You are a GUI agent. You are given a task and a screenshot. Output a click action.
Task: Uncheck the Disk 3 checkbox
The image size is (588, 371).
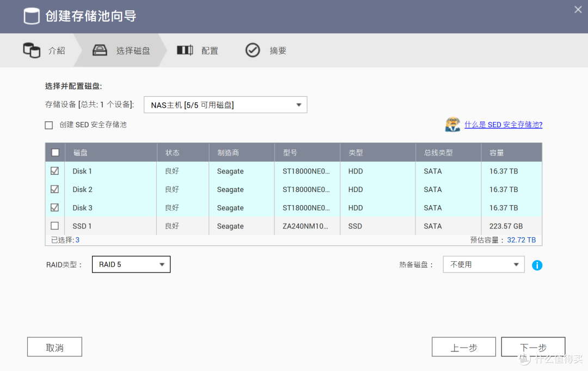(55, 208)
